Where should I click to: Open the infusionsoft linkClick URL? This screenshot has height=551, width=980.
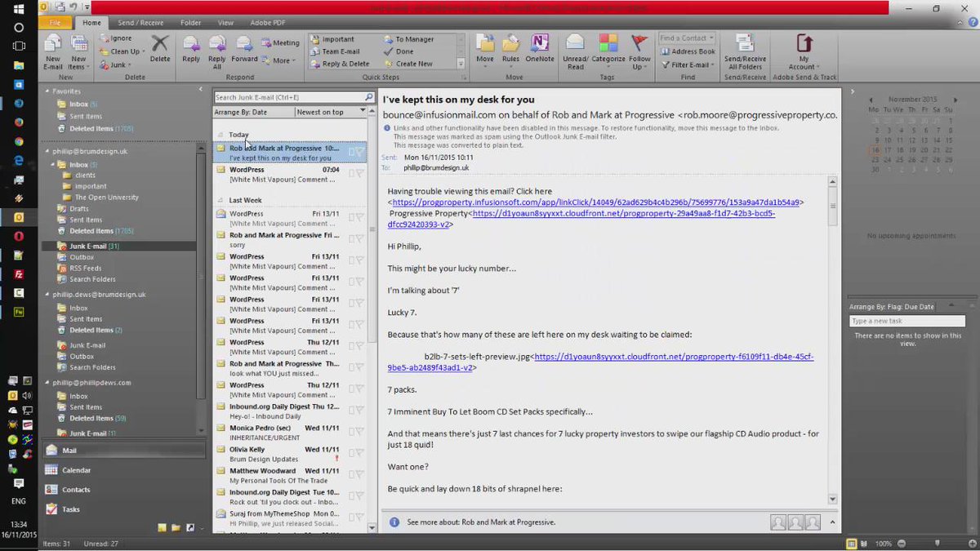tap(598, 202)
